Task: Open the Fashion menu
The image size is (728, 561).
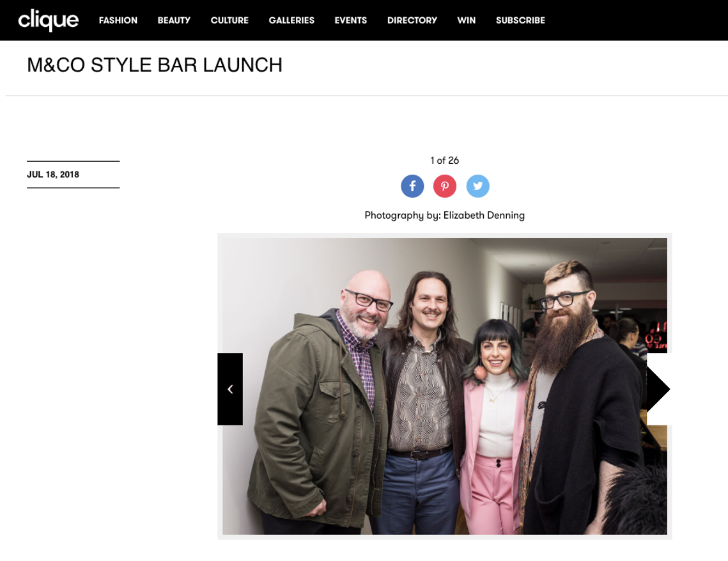Action: coord(118,20)
